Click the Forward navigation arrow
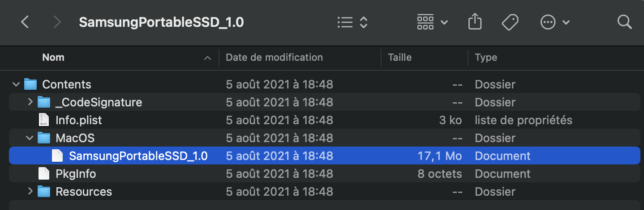 (57, 22)
